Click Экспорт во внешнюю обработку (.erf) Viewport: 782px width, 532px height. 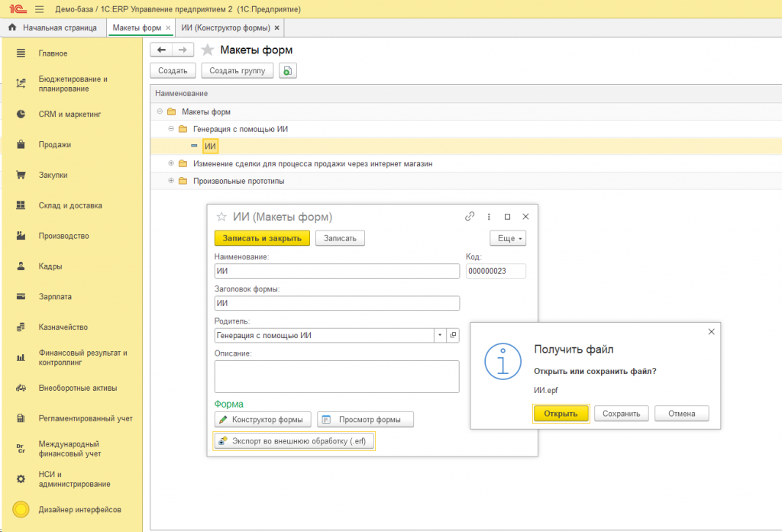coord(294,441)
